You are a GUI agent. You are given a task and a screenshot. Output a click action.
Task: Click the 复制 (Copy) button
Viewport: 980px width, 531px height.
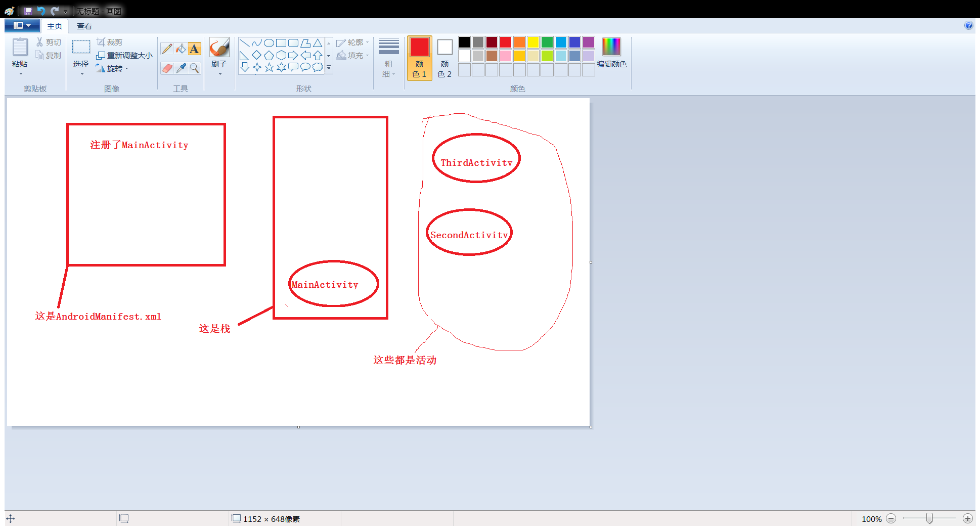[x=49, y=55]
